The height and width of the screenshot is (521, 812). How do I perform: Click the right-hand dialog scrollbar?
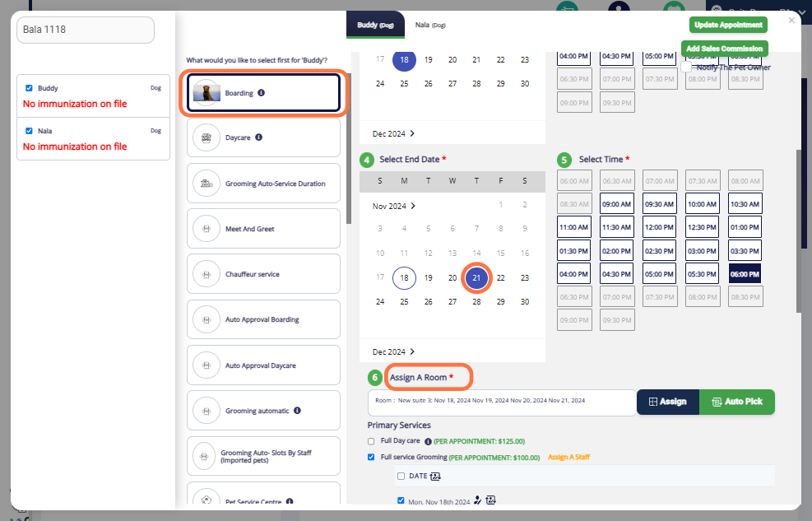point(798,231)
